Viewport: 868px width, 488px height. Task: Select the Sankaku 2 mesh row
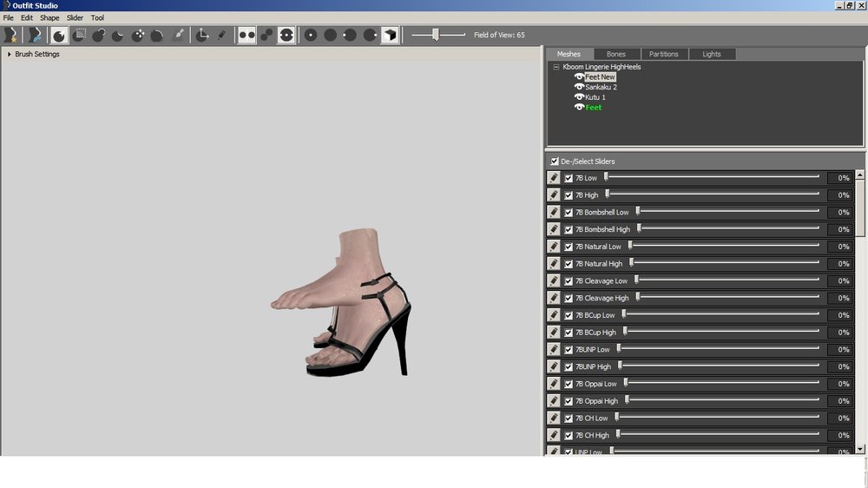click(x=602, y=87)
